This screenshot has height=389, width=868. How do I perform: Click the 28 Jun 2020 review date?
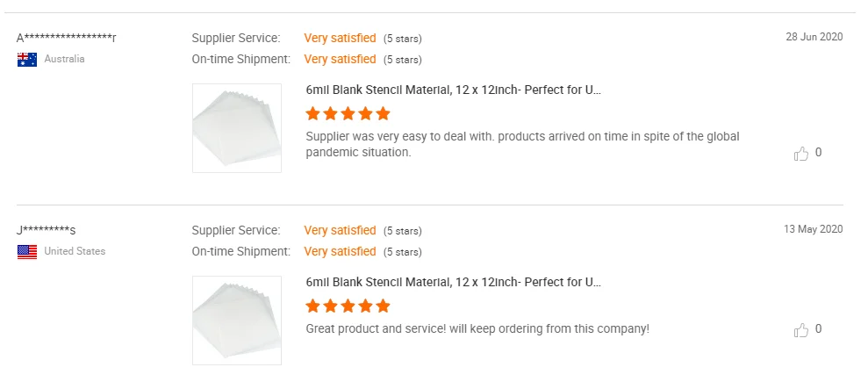(814, 37)
